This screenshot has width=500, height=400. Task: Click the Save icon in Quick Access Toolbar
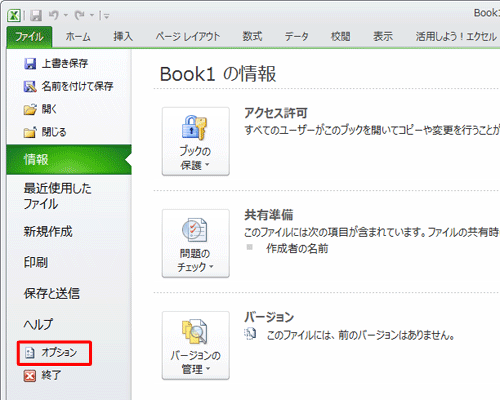[36, 15]
